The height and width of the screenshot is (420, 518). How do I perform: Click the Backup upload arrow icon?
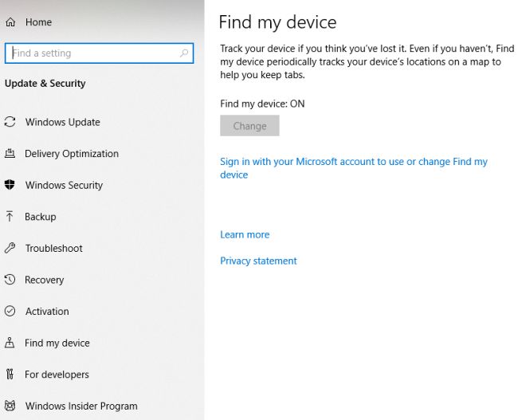pyautogui.click(x=10, y=217)
